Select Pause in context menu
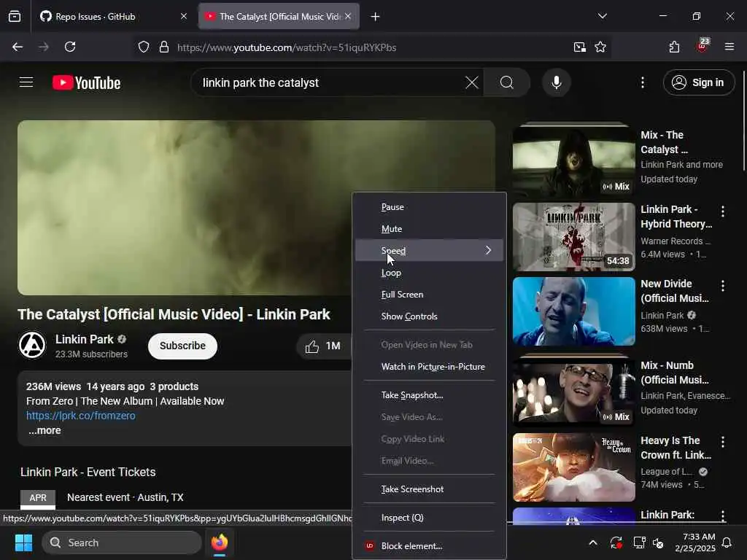This screenshot has height=560, width=747. click(429, 207)
